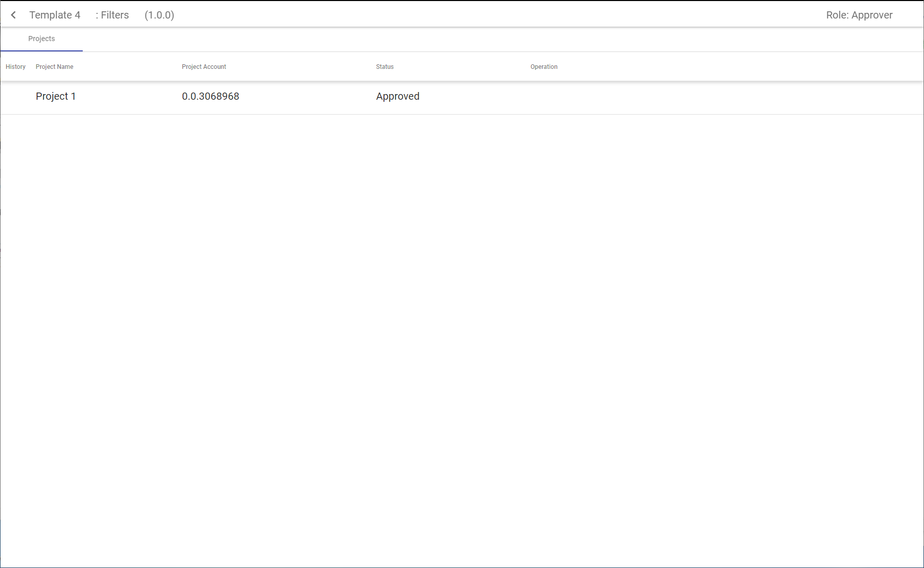
Task: Click the History column header
Action: click(x=15, y=67)
